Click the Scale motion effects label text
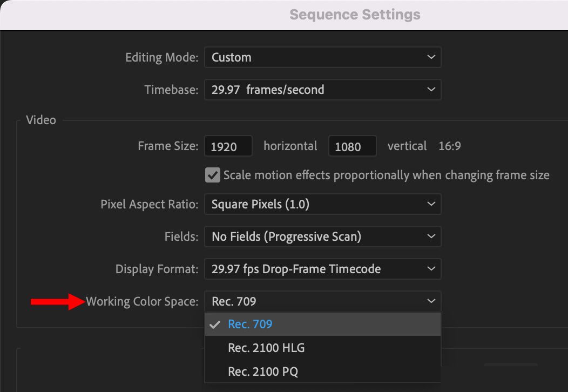The width and height of the screenshot is (568, 392). point(386,175)
